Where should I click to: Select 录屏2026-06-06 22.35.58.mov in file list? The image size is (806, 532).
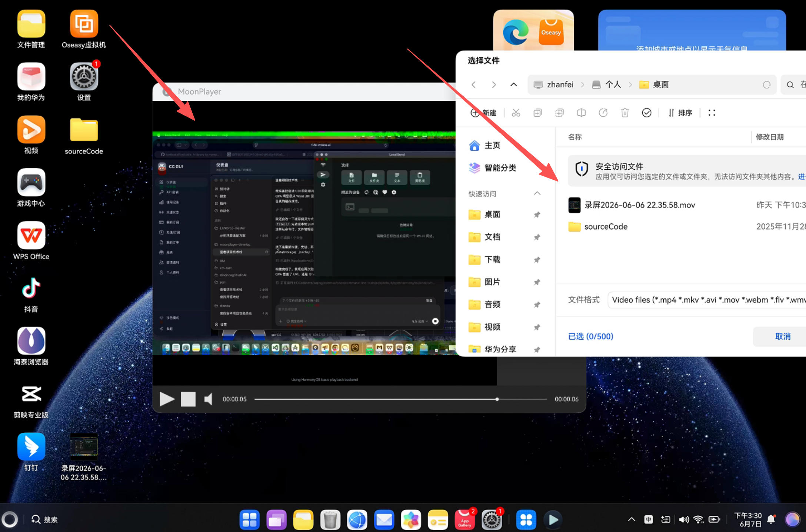pos(686,205)
